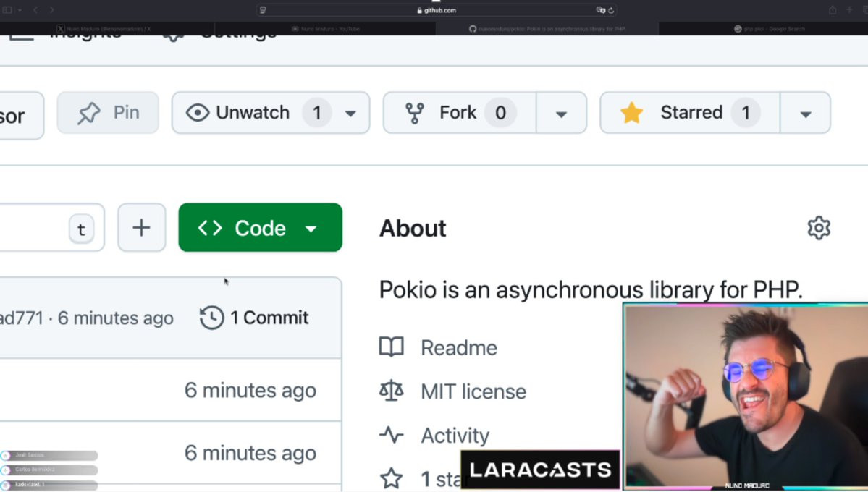
Task: Click the yellow star icon
Action: tap(631, 112)
